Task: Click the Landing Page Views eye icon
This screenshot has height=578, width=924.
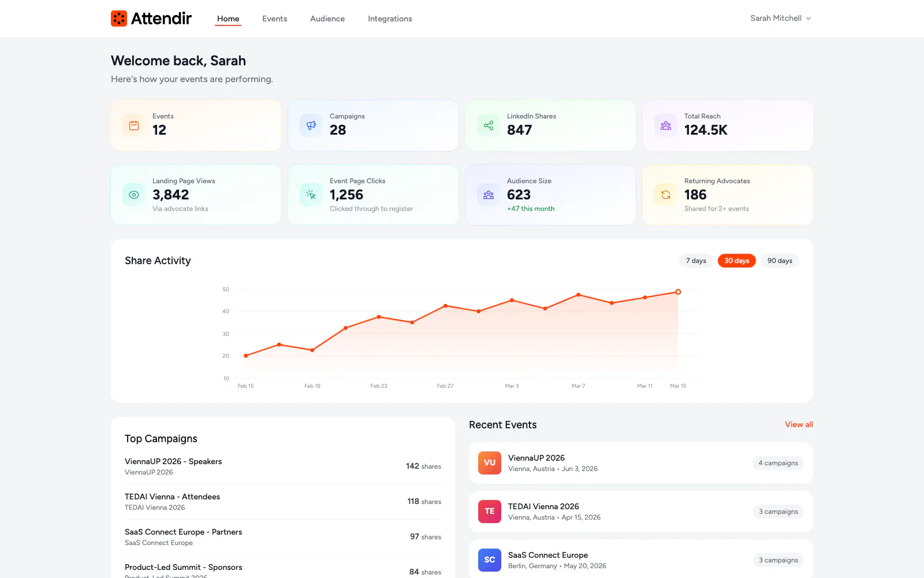Action: 134,195
